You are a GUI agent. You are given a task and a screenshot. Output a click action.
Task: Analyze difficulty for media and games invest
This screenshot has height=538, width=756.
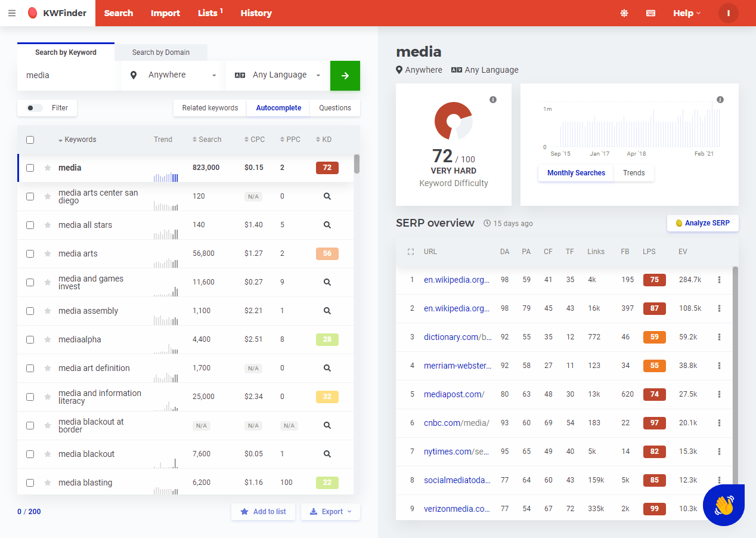click(x=327, y=282)
